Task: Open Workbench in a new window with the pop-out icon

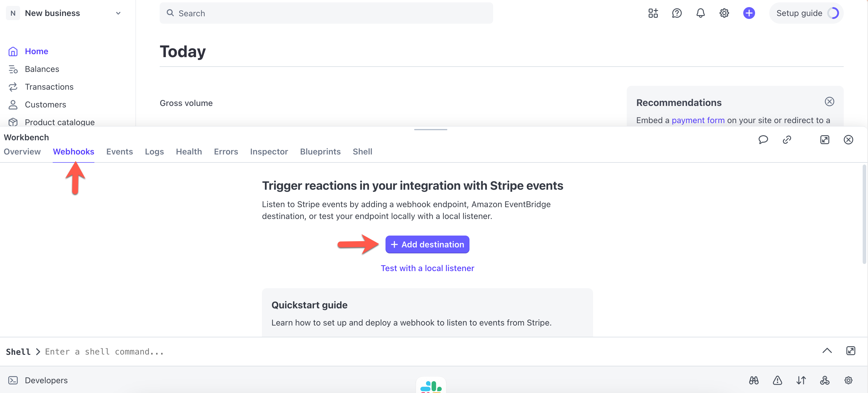Action: point(824,140)
